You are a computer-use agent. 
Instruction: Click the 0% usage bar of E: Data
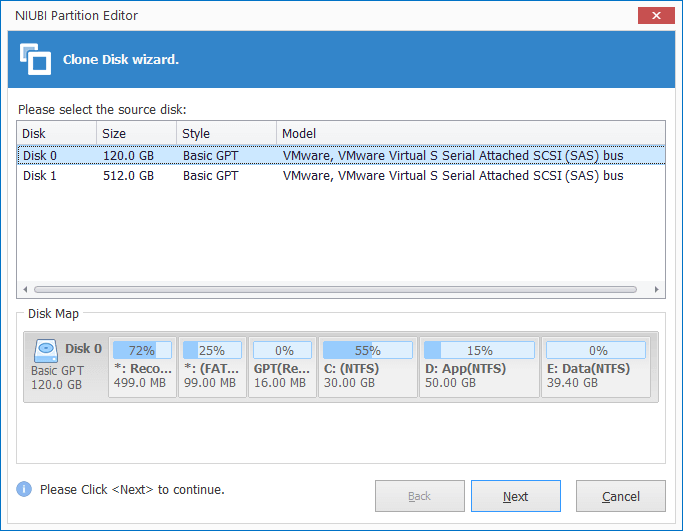[596, 350]
